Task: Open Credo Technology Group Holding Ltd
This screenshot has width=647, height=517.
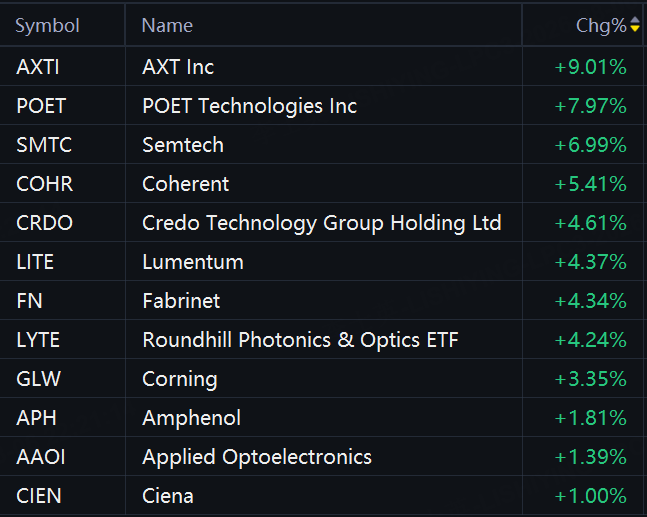Action: 322,223
